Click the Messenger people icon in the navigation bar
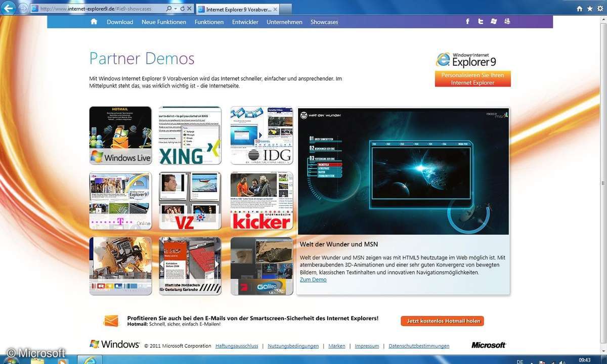The width and height of the screenshot is (607, 364). coord(507,21)
